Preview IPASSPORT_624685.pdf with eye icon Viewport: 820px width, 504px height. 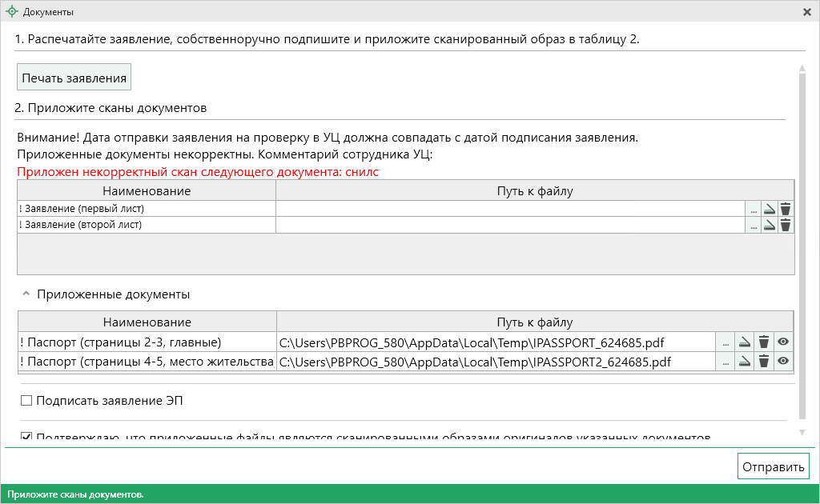tap(783, 342)
